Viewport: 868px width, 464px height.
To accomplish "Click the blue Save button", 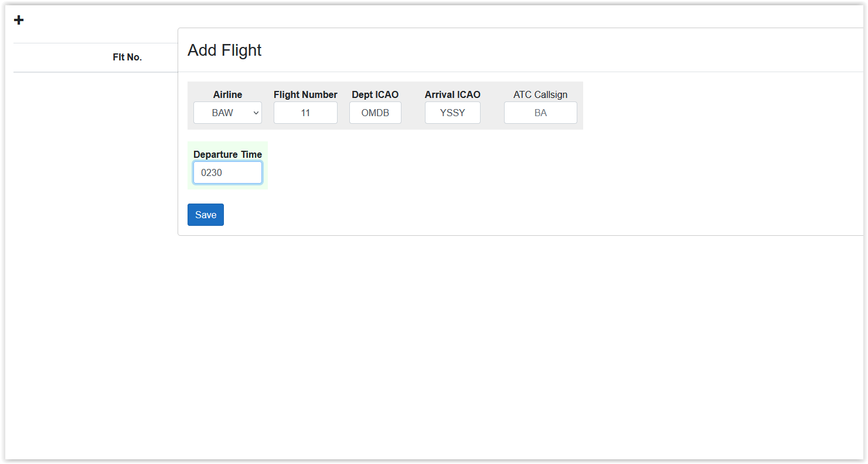I will tap(206, 215).
